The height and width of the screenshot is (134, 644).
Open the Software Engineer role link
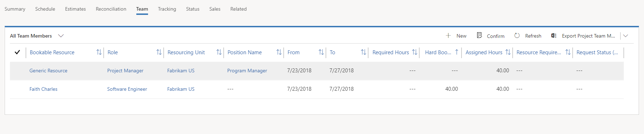tap(127, 89)
